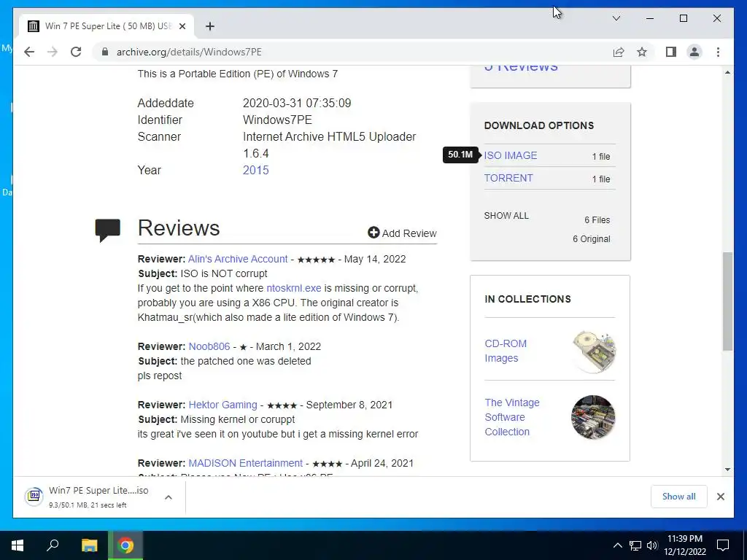The height and width of the screenshot is (560, 747).
Task: Click the scrollbar down arrow
Action: click(727, 470)
